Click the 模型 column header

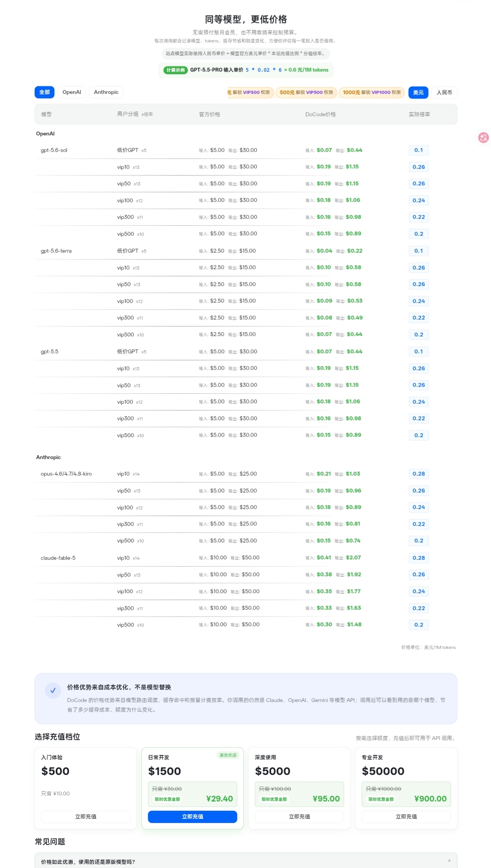click(46, 114)
